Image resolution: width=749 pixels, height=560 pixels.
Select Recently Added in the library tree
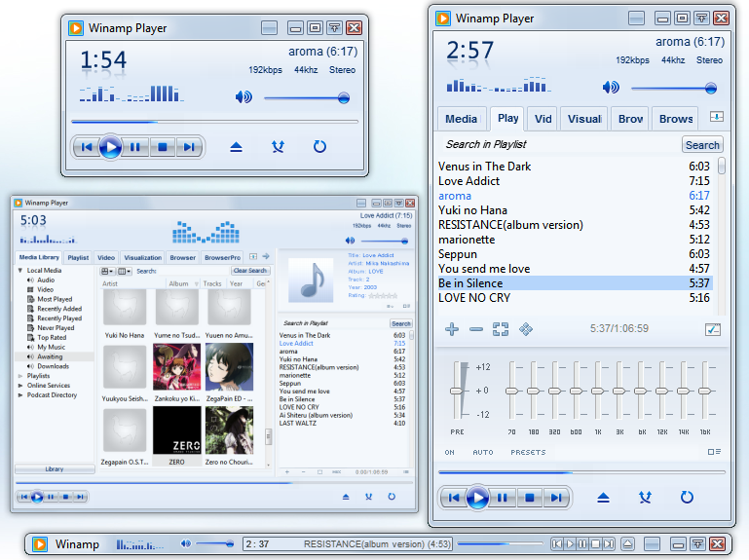pos(59,309)
